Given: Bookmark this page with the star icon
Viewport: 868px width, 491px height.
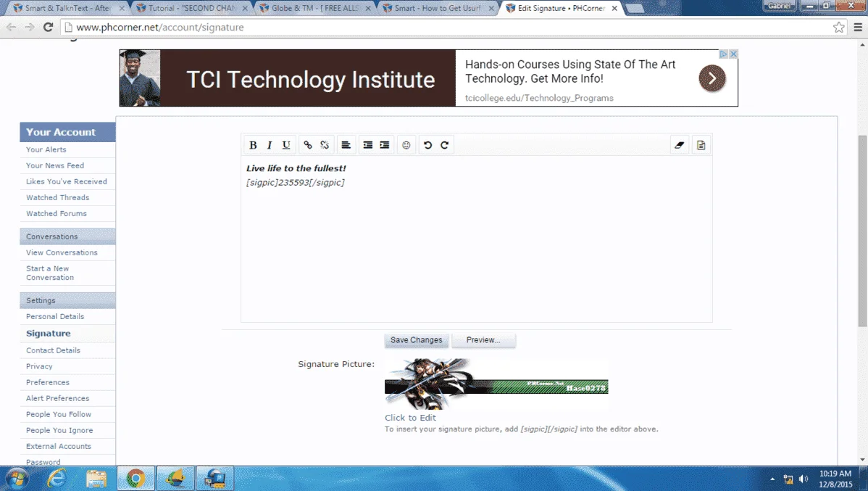Looking at the screenshot, I should point(839,27).
